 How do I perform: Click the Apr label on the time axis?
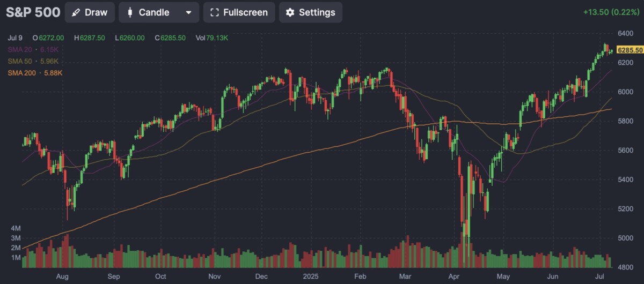click(454, 276)
